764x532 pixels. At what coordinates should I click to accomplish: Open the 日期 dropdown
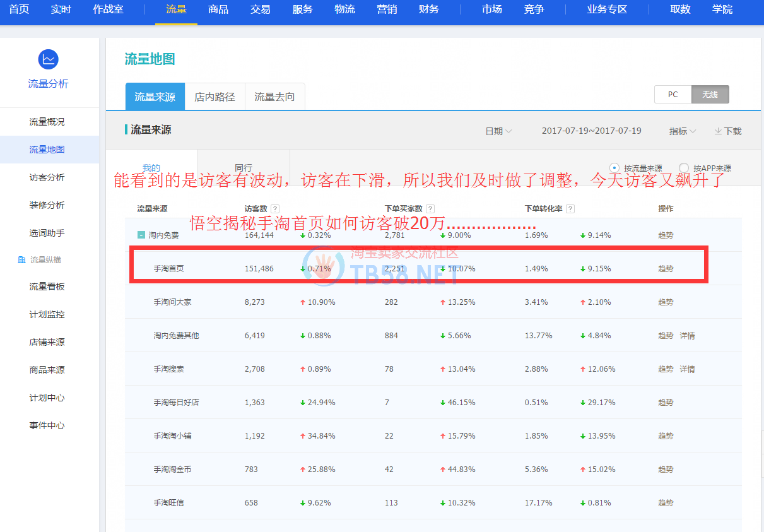[x=498, y=131]
